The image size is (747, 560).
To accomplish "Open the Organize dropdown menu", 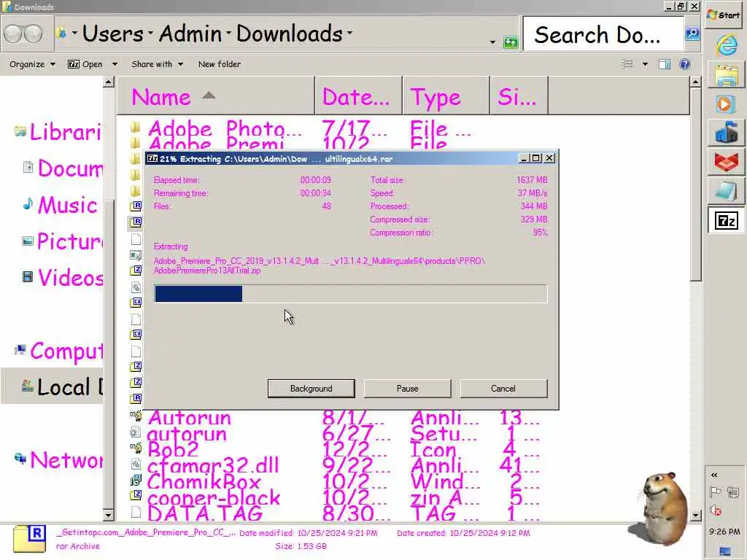I will coord(32,64).
